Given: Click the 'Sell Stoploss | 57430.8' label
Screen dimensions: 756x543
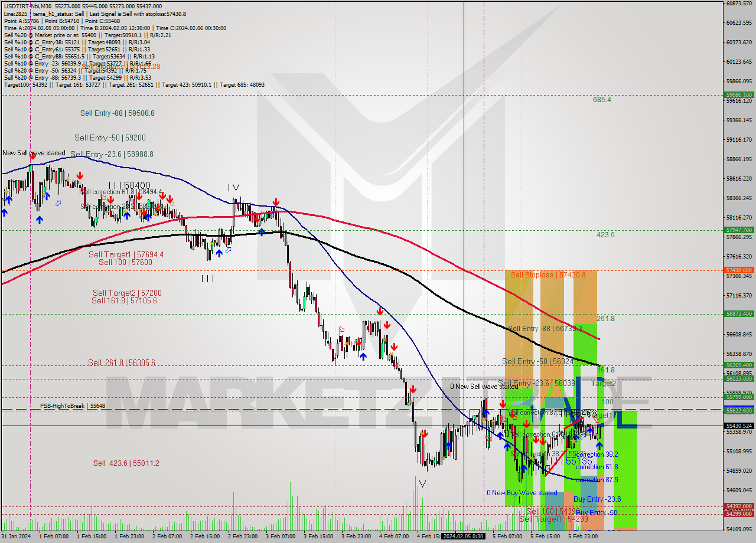Looking at the screenshot, I should (x=548, y=274).
